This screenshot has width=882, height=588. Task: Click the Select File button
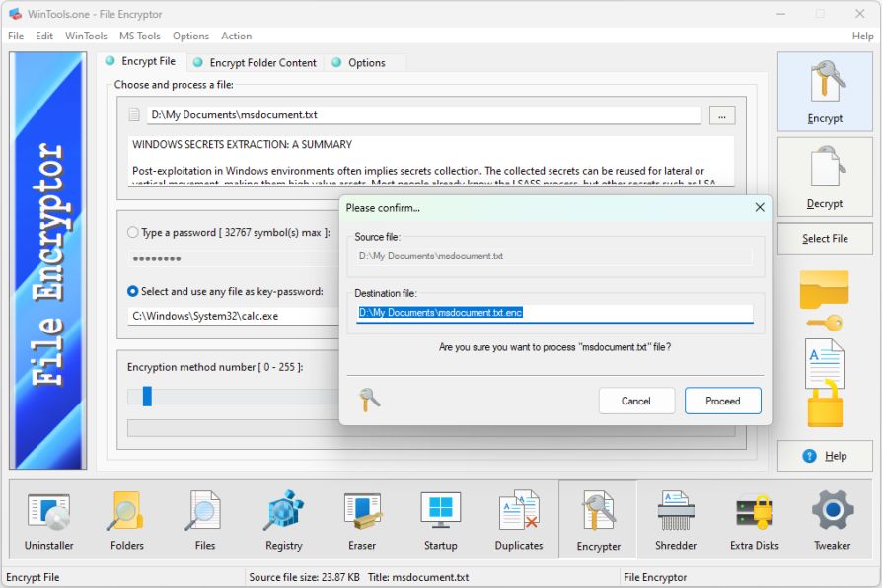(x=825, y=239)
